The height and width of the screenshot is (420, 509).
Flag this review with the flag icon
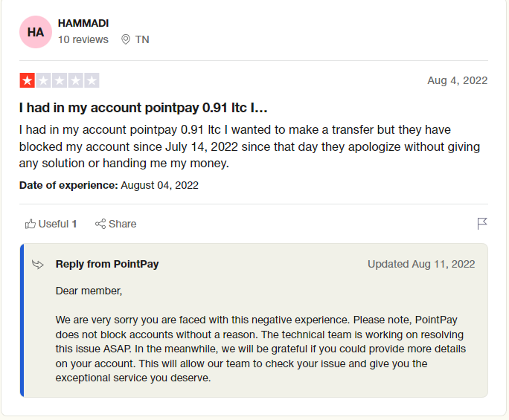[x=482, y=224]
